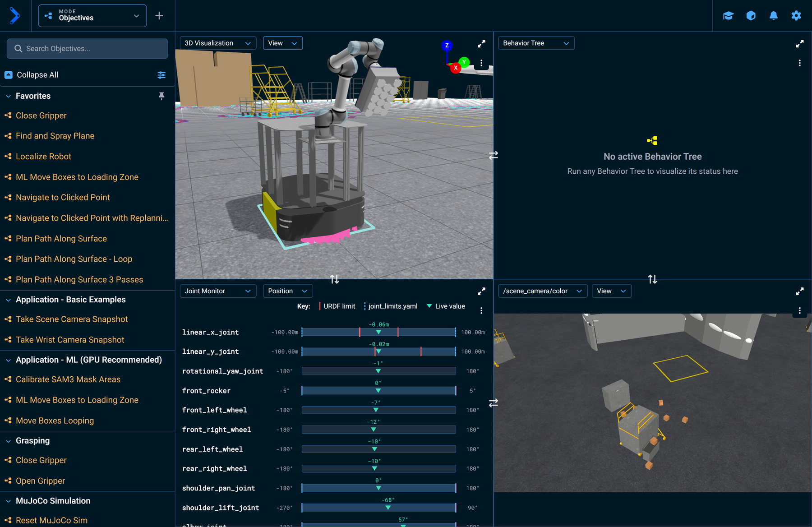Open the Behavior Tree pane type dropdown
Viewport: 812px width, 527px height.
536,43
